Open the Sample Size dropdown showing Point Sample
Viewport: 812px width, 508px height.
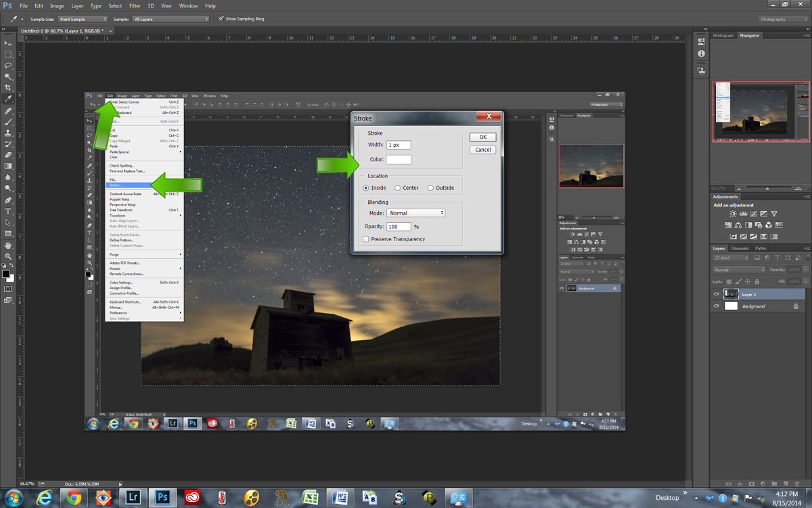(83, 19)
